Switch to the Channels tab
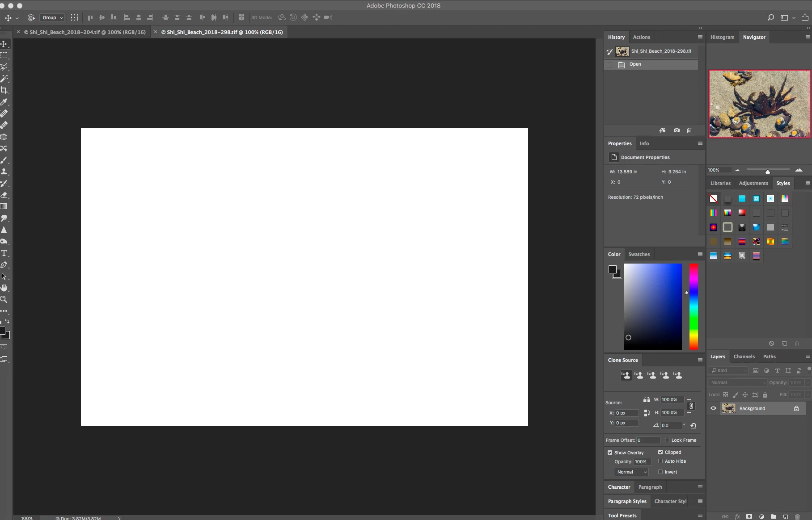 pyautogui.click(x=744, y=356)
